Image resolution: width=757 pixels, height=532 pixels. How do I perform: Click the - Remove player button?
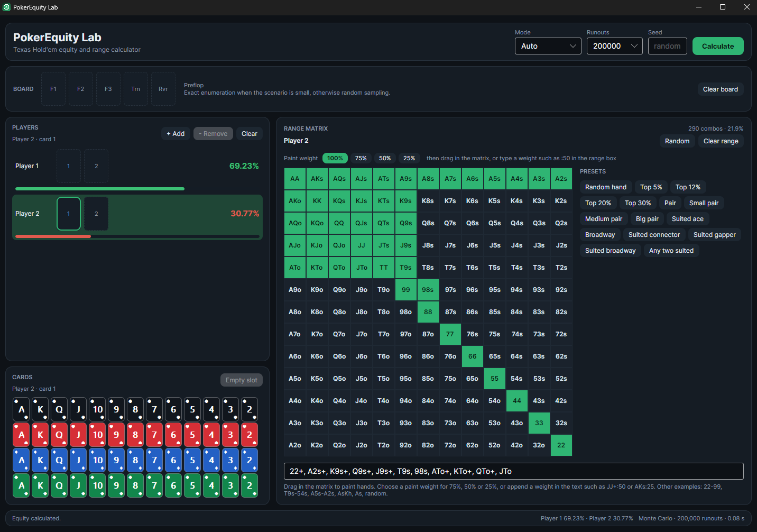click(x=213, y=134)
